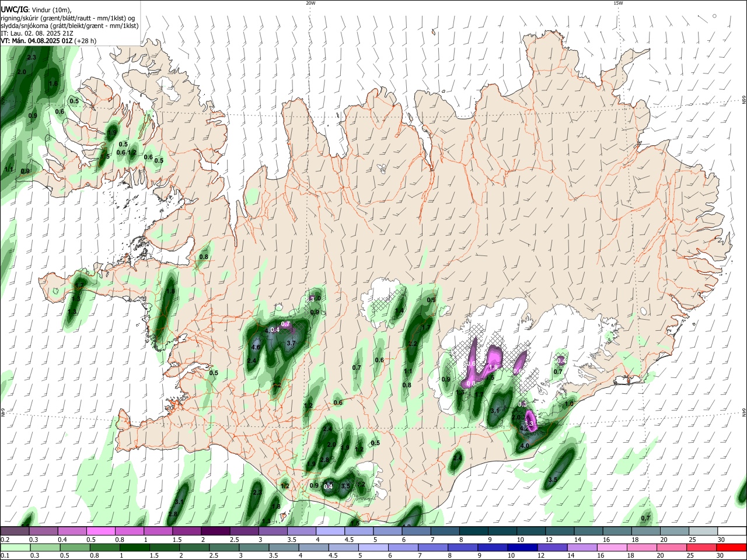Screen dimensions: 747x560
Task: Select medium green rain swatch between 0.5 and 0.8
Action: pyautogui.click(x=75, y=547)
